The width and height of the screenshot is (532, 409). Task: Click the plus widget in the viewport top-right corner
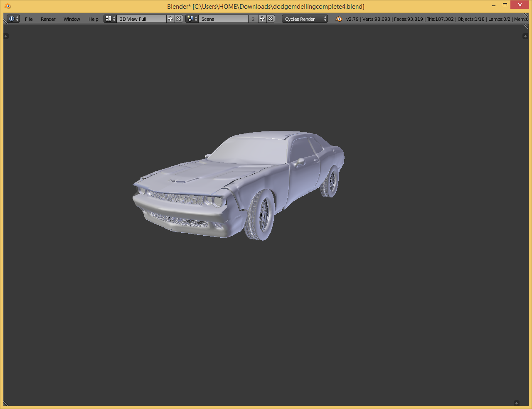point(525,36)
